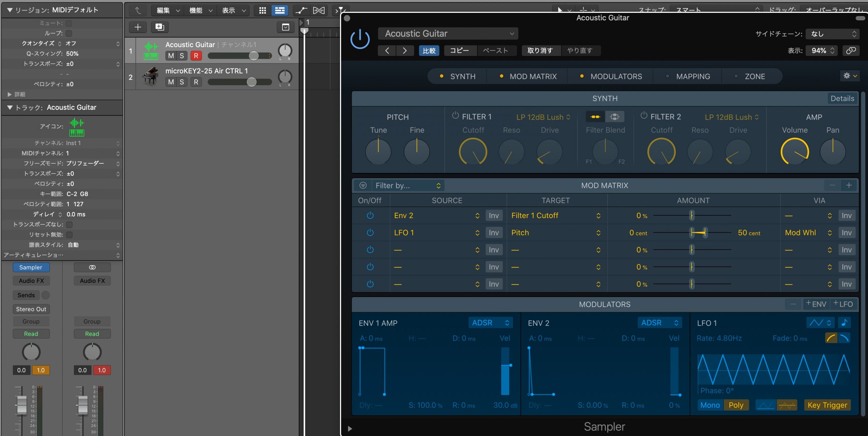Select LFO fade-in curve icon

coord(831,338)
